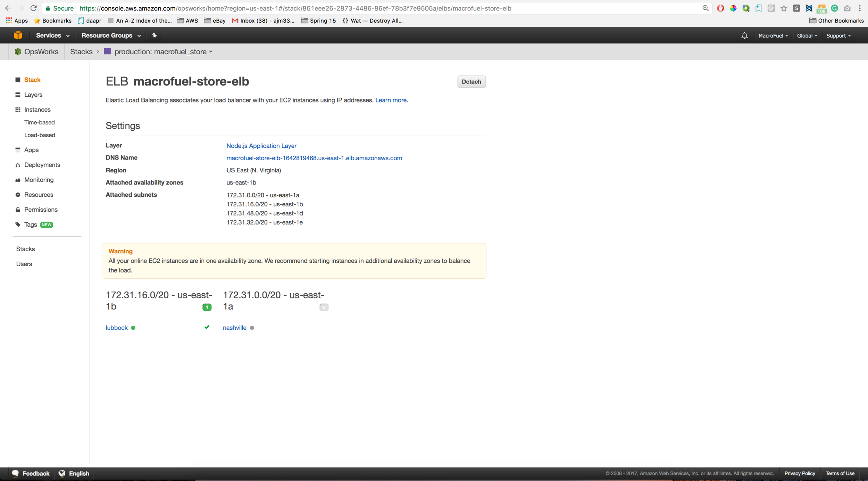The width and height of the screenshot is (868, 481).
Task: Open the Node.js Application Layer link
Action: coord(261,146)
